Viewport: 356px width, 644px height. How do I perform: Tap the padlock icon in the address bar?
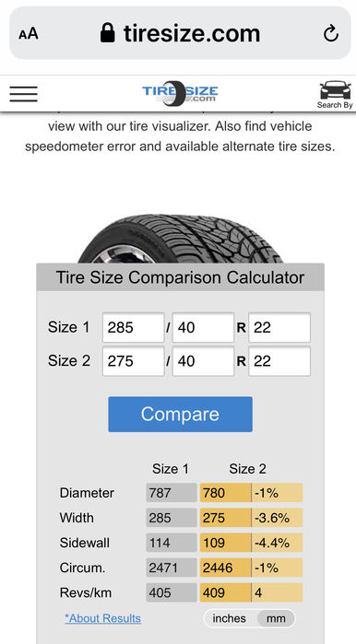pyautogui.click(x=108, y=33)
